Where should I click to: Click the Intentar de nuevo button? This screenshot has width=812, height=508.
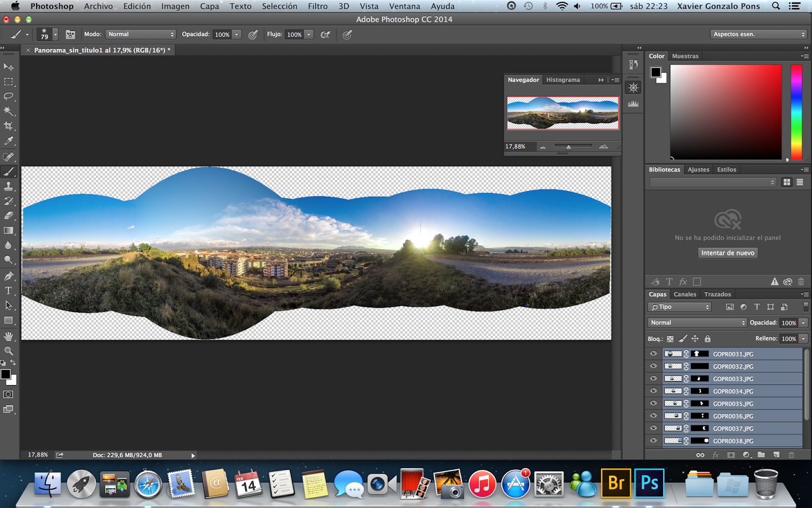tap(728, 253)
